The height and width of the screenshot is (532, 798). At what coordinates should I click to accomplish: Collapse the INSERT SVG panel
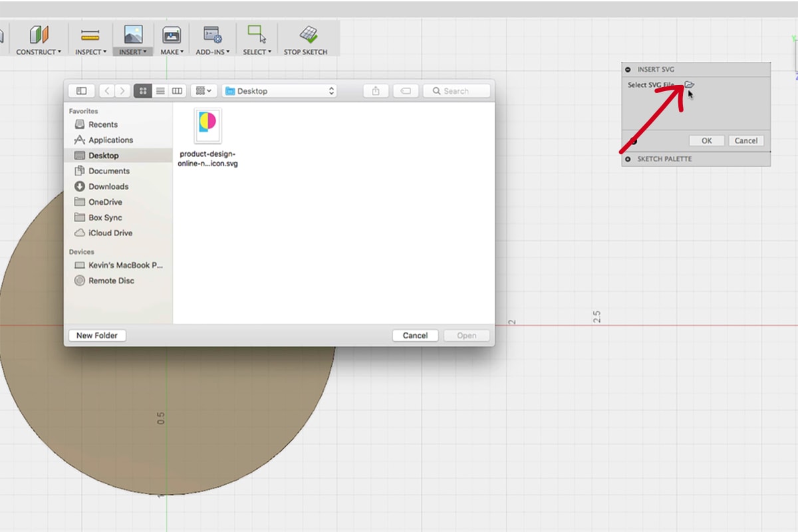(628, 69)
